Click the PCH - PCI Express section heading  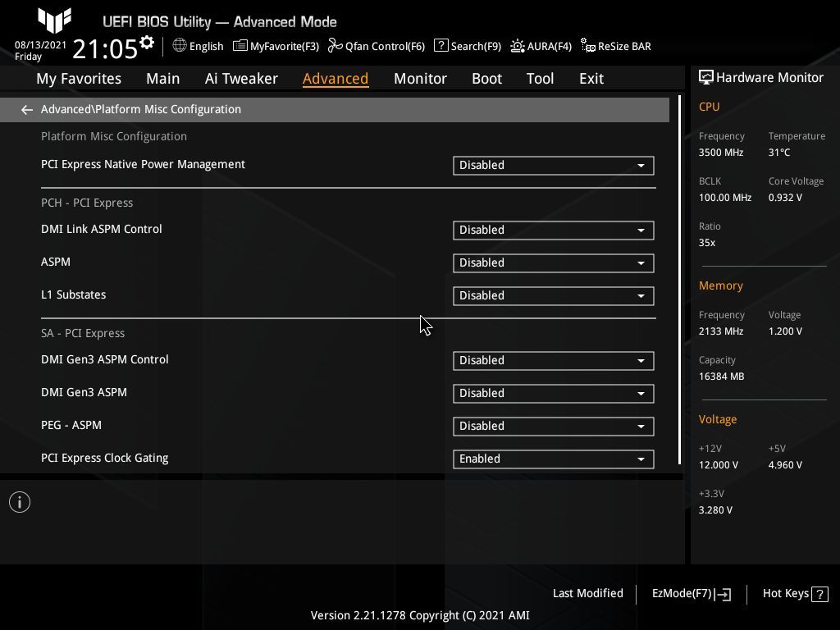pos(87,203)
